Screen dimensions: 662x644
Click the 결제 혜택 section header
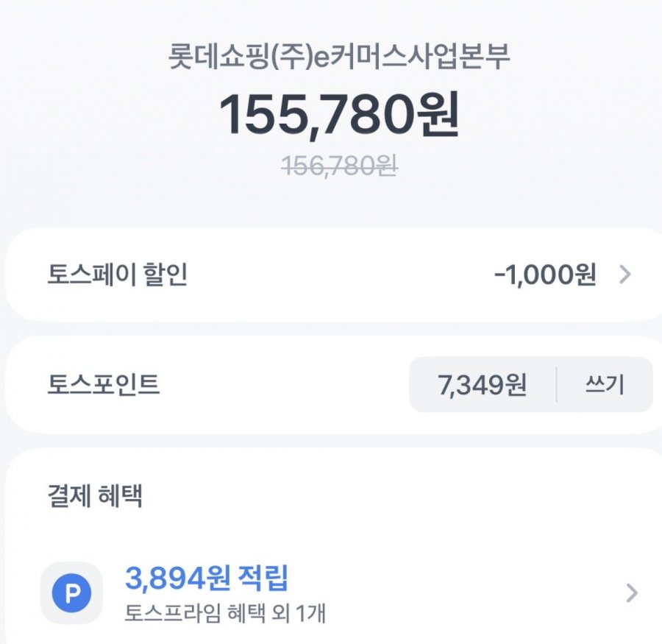(94, 496)
